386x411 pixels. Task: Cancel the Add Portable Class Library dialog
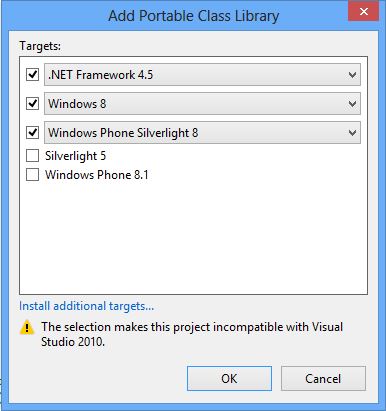click(x=323, y=379)
